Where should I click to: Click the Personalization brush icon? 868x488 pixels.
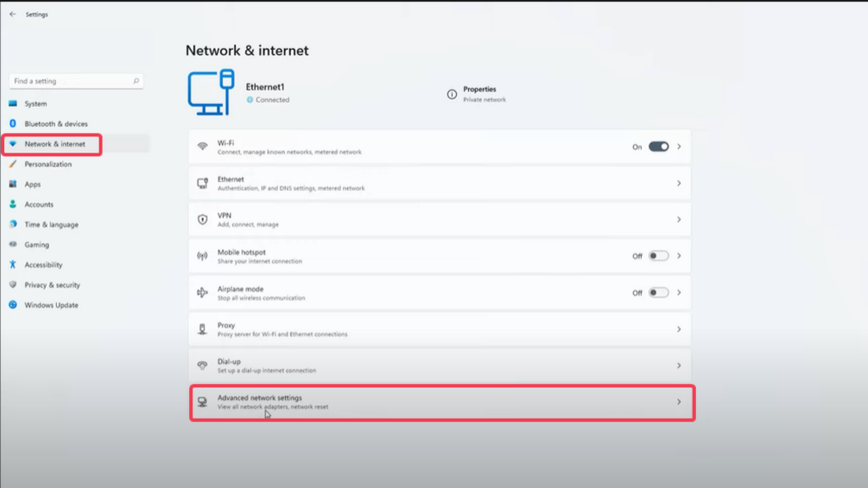(x=13, y=164)
